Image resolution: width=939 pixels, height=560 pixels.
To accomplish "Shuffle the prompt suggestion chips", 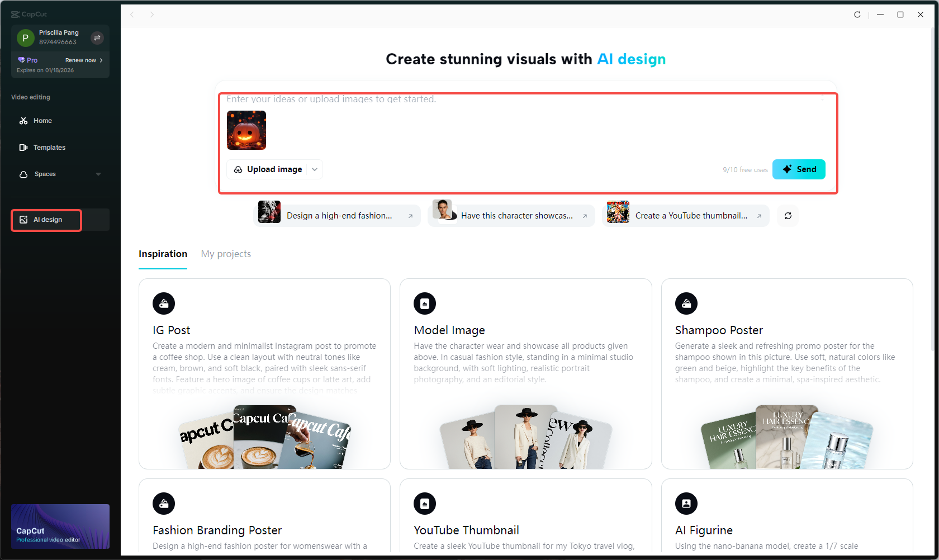I will coord(788,215).
